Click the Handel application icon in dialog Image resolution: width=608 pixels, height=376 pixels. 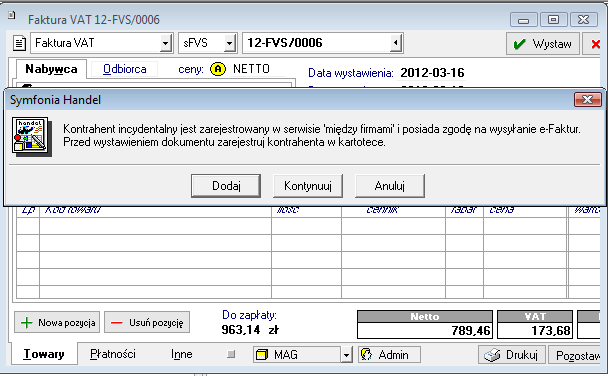[x=31, y=136]
